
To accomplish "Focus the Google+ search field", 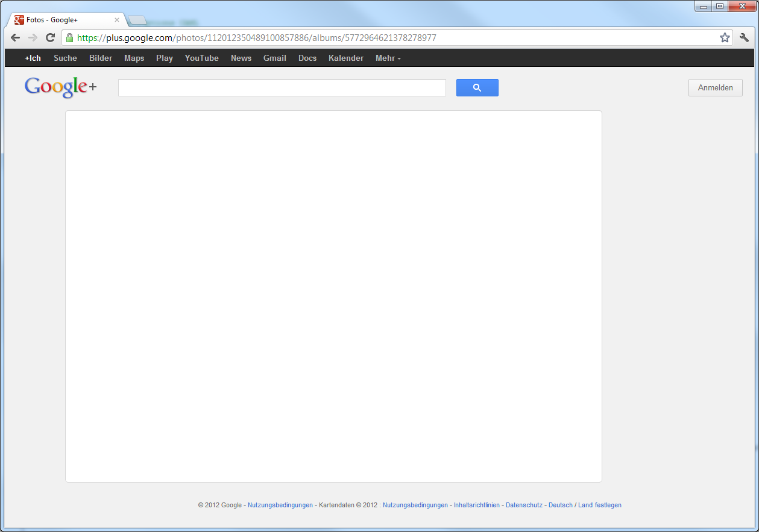I will pyautogui.click(x=282, y=87).
